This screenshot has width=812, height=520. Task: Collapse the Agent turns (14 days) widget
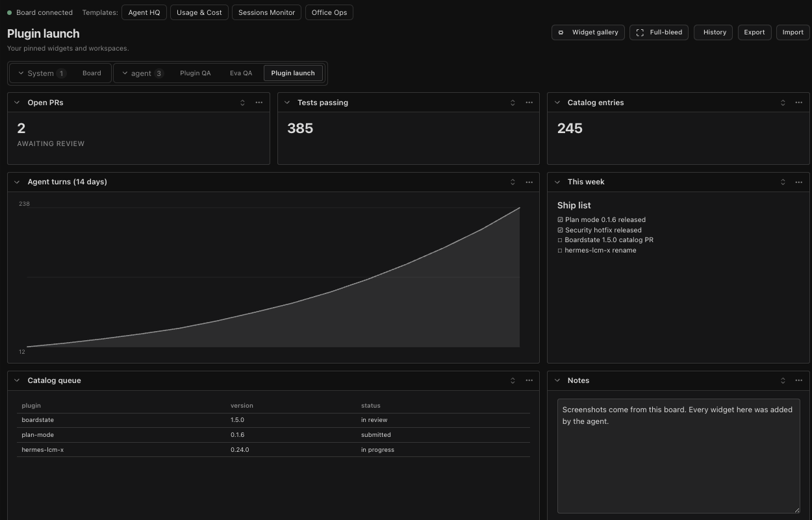pyautogui.click(x=17, y=182)
